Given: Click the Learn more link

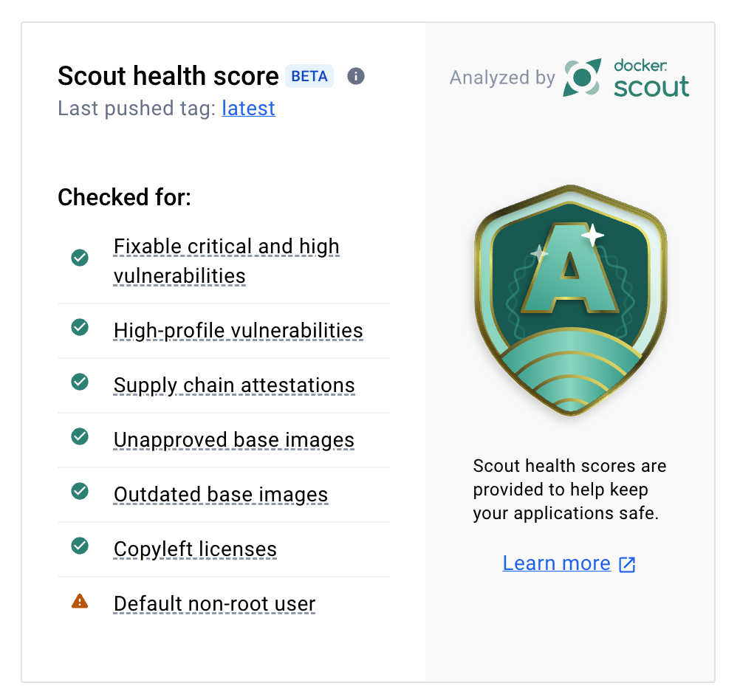Looking at the screenshot, I should (x=556, y=563).
